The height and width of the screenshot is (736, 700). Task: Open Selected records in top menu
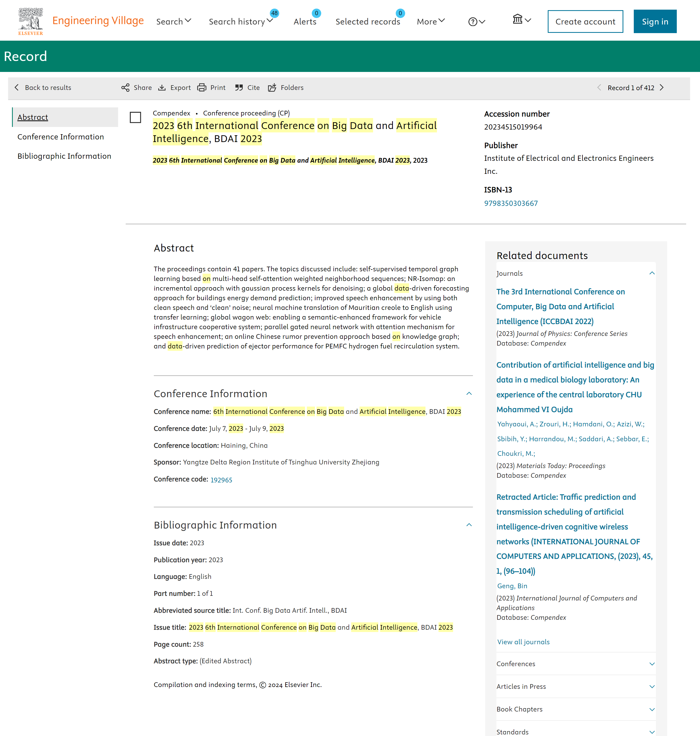point(368,22)
